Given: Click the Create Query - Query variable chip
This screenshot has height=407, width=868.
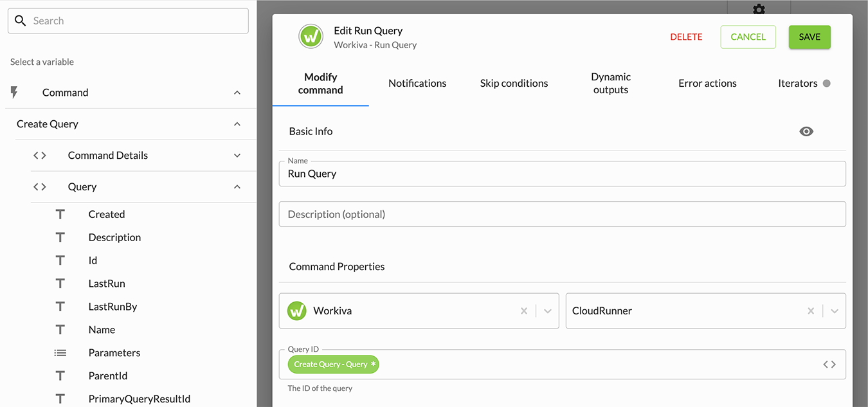Looking at the screenshot, I should 334,365.
